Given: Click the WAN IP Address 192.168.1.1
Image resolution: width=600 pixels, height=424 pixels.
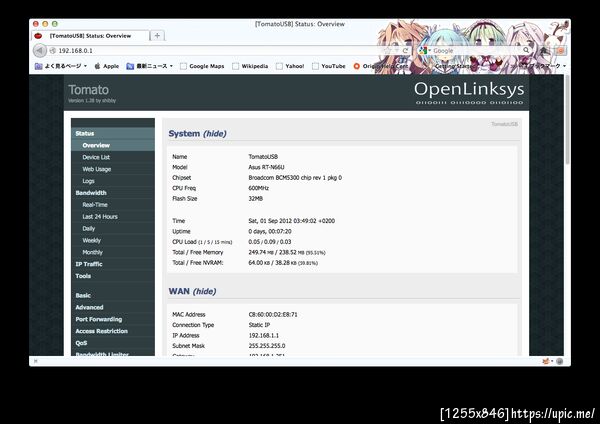Looking at the screenshot, I should [264, 335].
